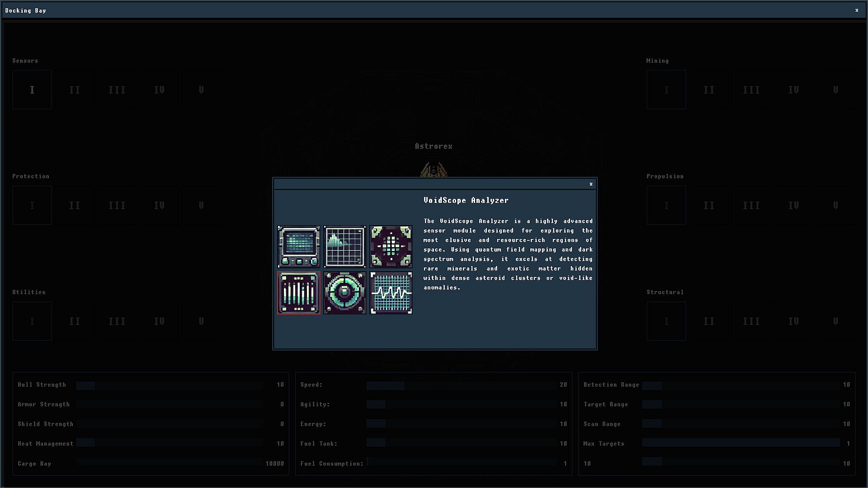The width and height of the screenshot is (868, 488).
Task: Click the Astrorex ship sprite
Action: (434, 170)
